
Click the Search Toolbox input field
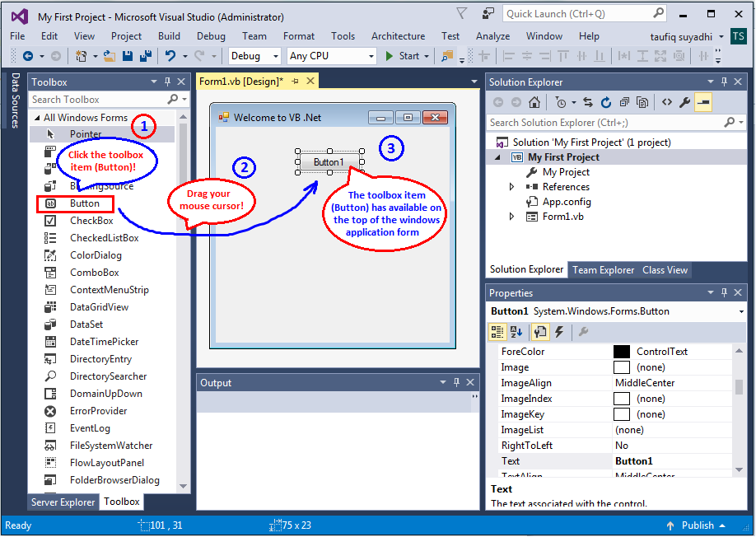click(x=91, y=99)
